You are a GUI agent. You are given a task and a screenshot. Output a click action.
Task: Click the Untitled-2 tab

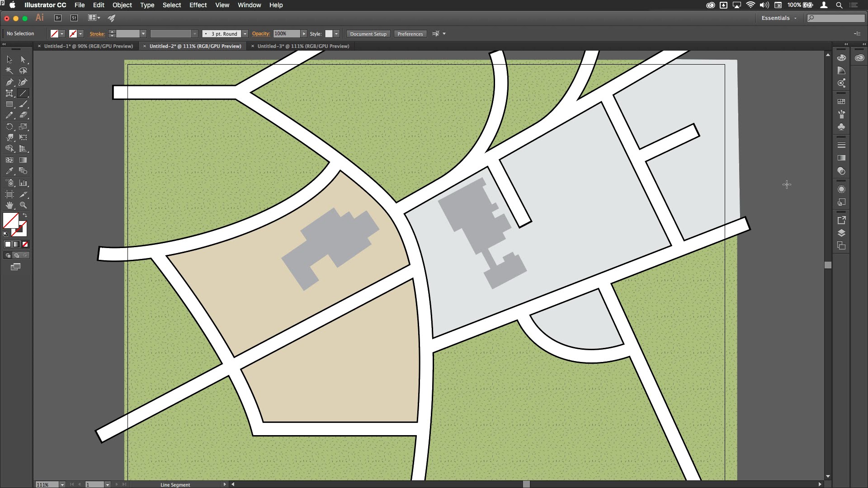195,46
